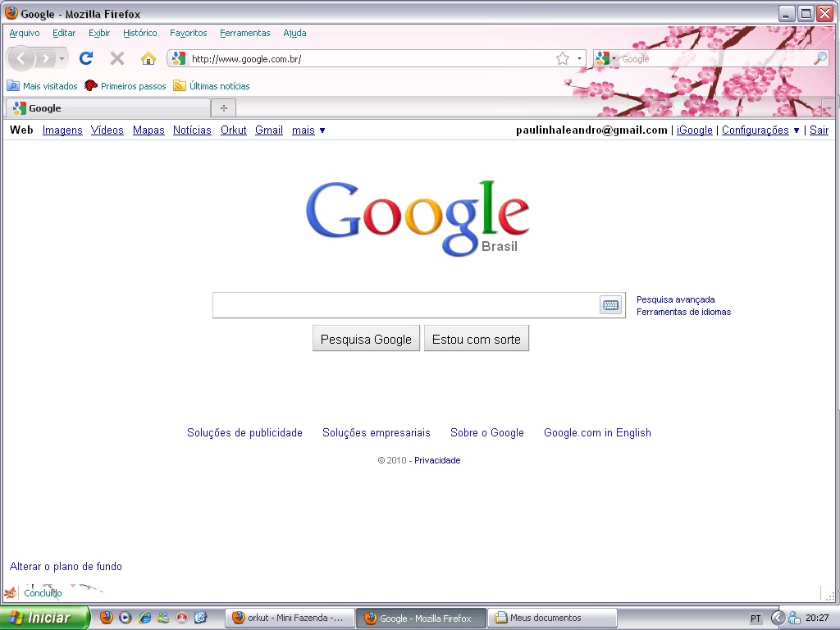Open a new tab with the plus button
The image size is (840, 630).
coord(224,109)
